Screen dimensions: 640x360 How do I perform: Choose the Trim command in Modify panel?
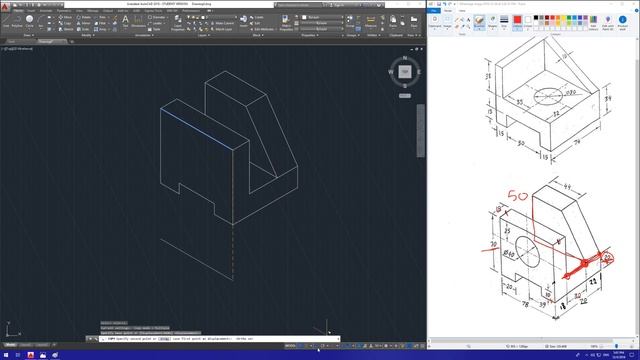pos(100,18)
